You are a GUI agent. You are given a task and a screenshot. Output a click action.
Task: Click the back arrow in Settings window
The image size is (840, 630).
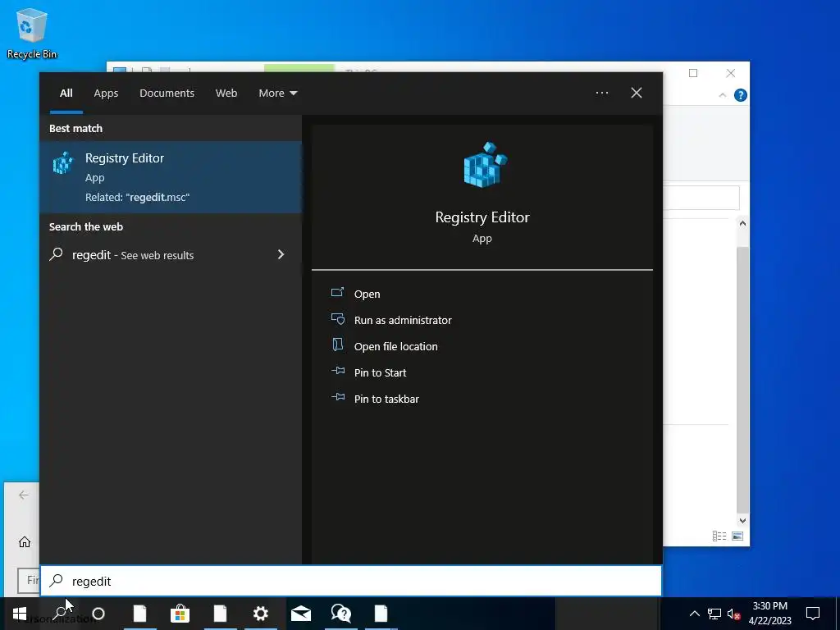pyautogui.click(x=24, y=495)
